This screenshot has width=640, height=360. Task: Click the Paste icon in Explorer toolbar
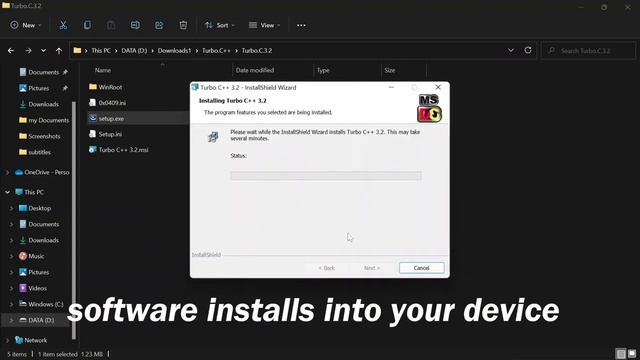[x=111, y=25]
